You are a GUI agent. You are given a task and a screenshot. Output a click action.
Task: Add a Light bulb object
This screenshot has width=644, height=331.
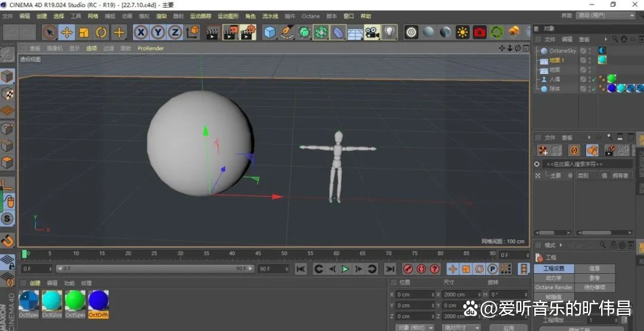tap(389, 32)
